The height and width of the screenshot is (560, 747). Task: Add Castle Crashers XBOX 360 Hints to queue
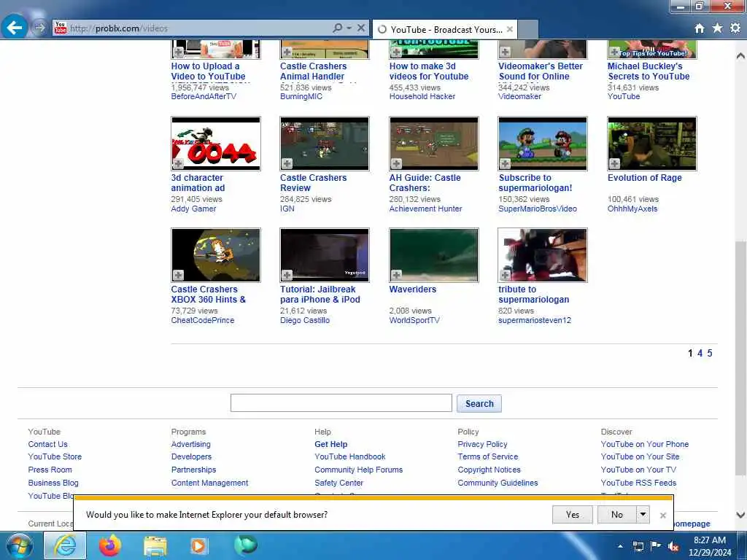(178, 275)
